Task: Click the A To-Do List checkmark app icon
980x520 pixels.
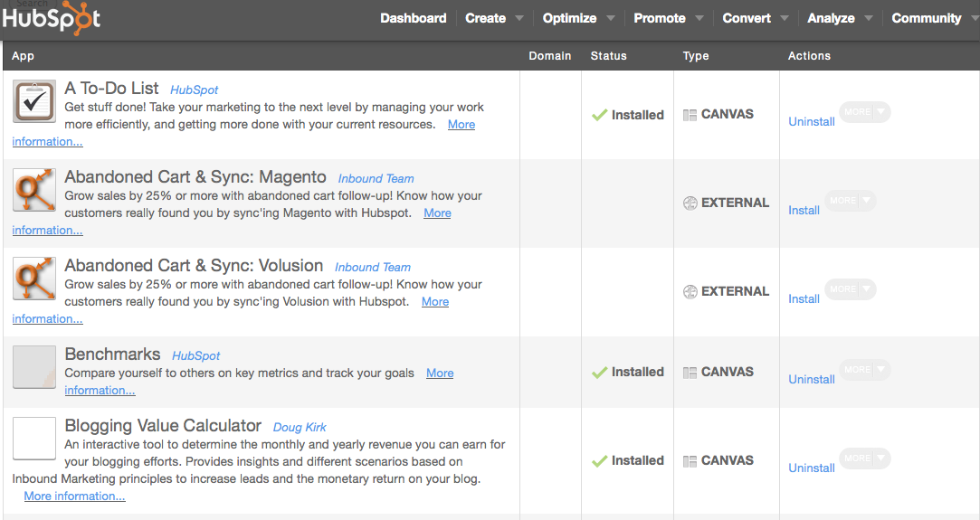Action: point(34,102)
